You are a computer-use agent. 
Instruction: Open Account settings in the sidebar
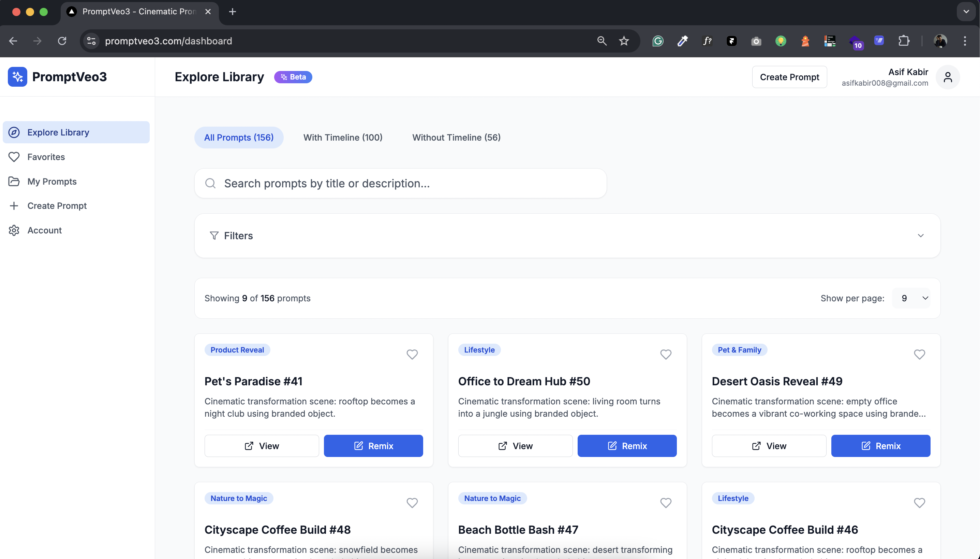[x=76, y=230]
